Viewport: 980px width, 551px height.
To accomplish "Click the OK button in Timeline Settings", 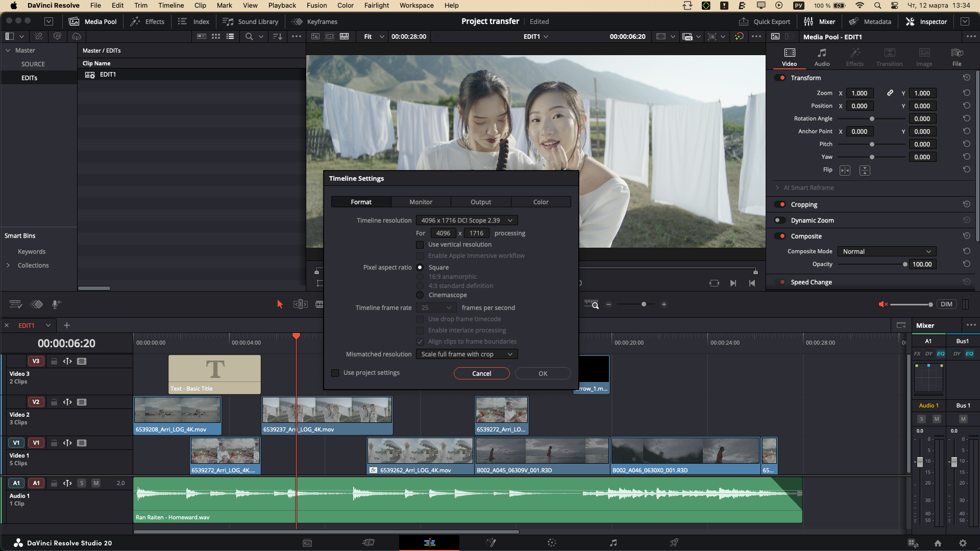I will coord(543,373).
